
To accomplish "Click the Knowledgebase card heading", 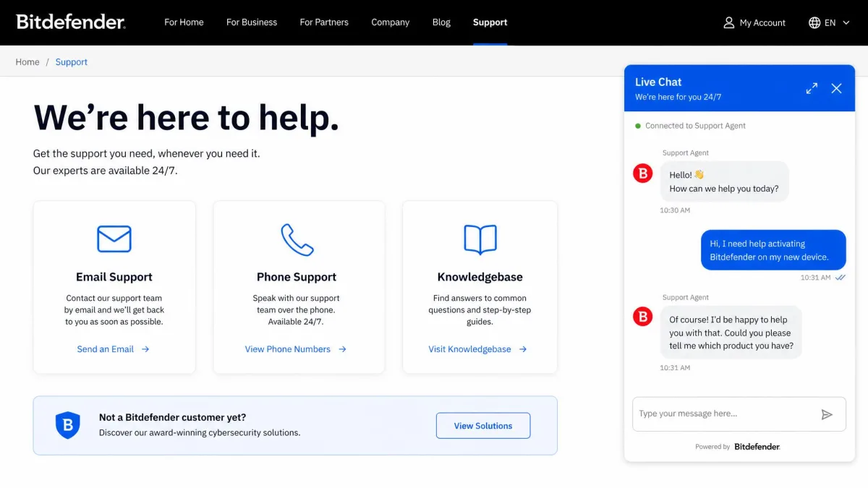I will tap(480, 277).
